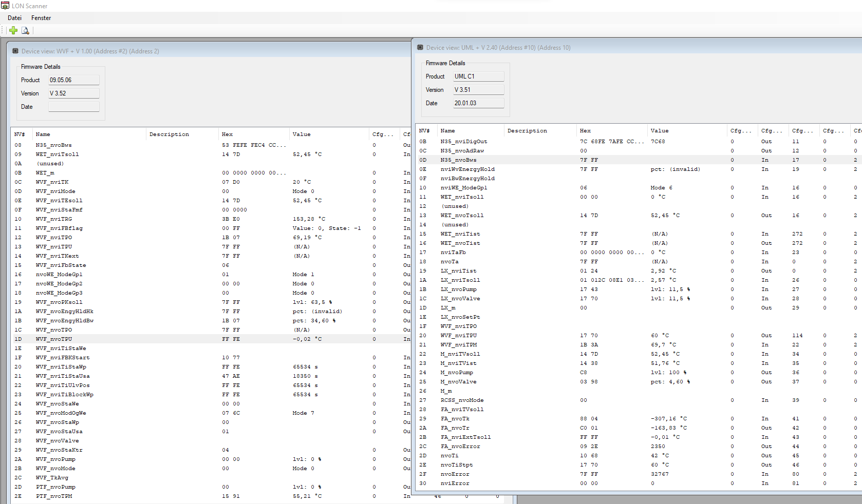Open the Datei menu
Screen dimensions: 862x504
tap(14, 18)
